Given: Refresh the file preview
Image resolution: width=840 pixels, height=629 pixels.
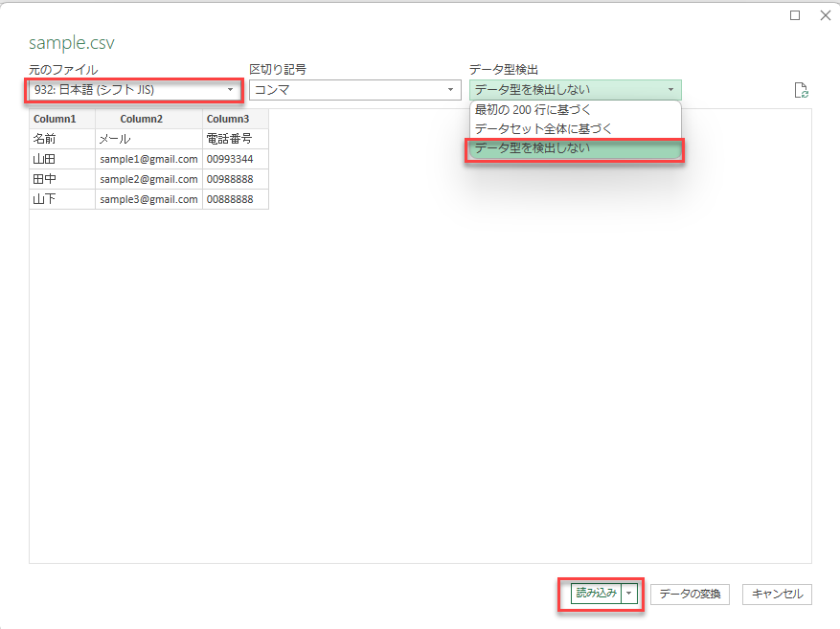Looking at the screenshot, I should point(802,88).
